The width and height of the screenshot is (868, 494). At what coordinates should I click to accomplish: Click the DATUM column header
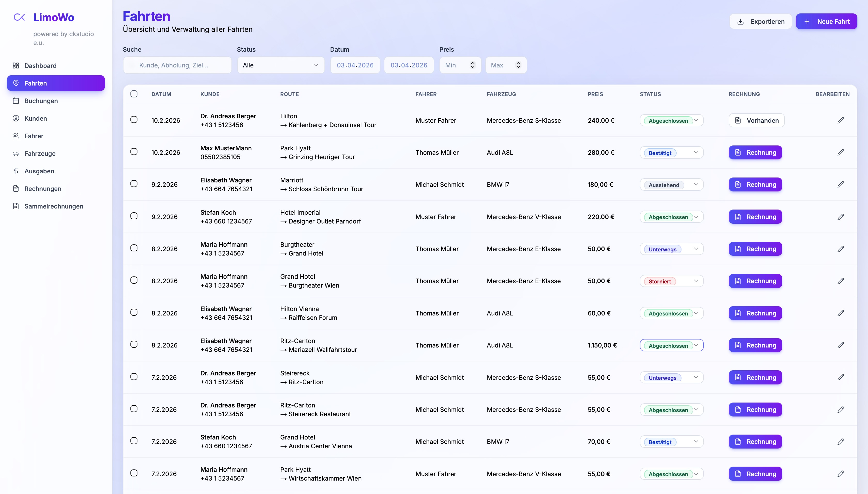pyautogui.click(x=161, y=94)
